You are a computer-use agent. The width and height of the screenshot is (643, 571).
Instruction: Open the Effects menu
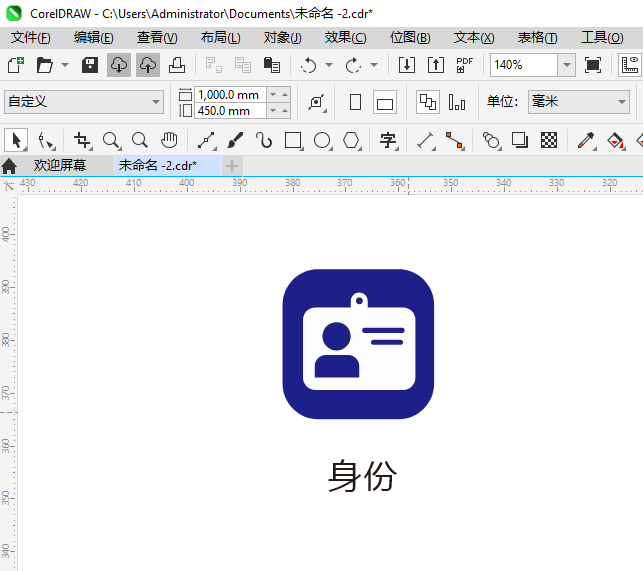345,37
